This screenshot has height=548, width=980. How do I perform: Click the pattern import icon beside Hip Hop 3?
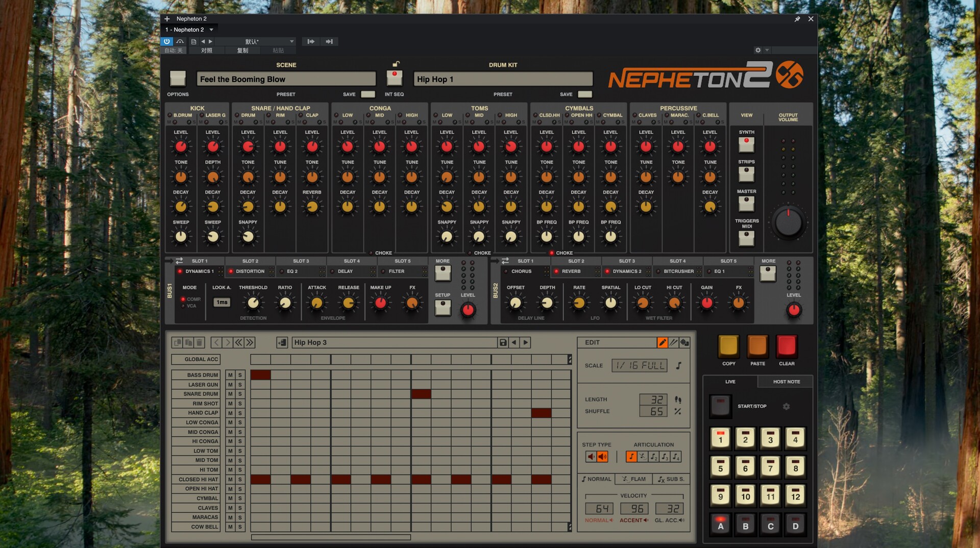point(282,342)
